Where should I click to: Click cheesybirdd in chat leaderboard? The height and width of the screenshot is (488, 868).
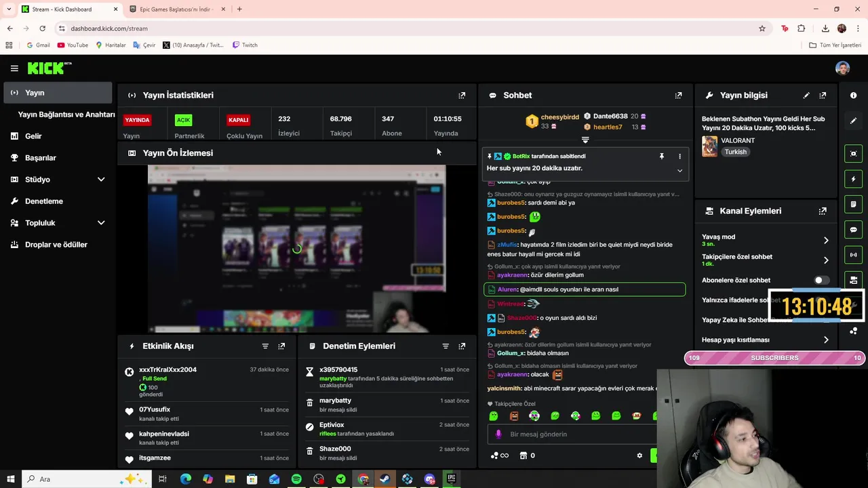coord(560,117)
